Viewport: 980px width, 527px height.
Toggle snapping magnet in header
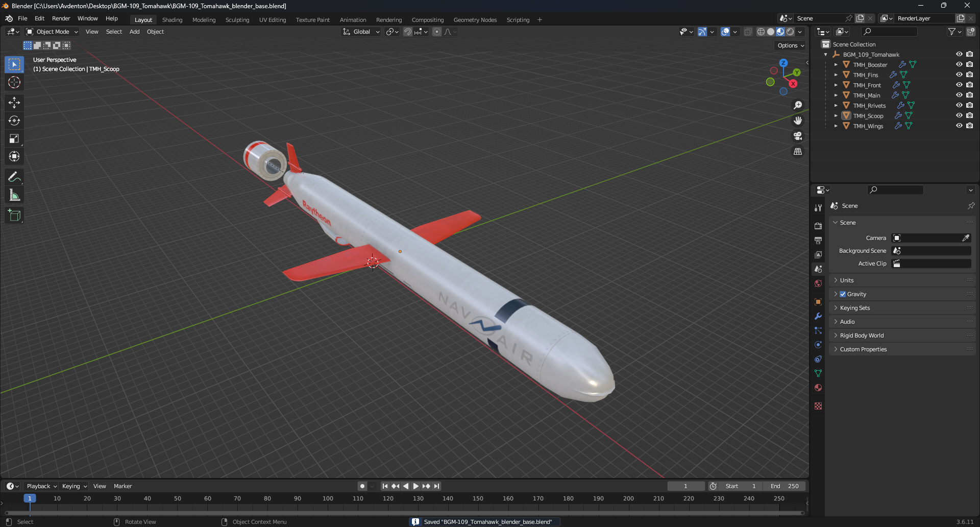[408, 32]
